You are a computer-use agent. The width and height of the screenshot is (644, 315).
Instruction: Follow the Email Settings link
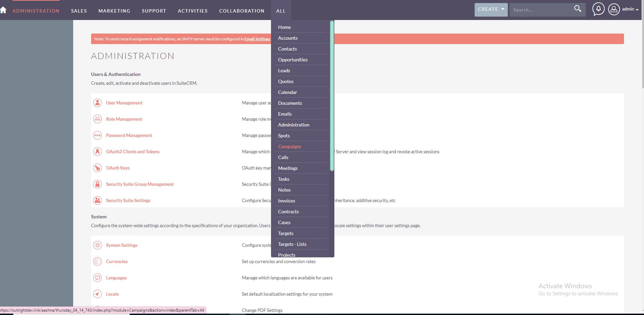[x=257, y=39]
